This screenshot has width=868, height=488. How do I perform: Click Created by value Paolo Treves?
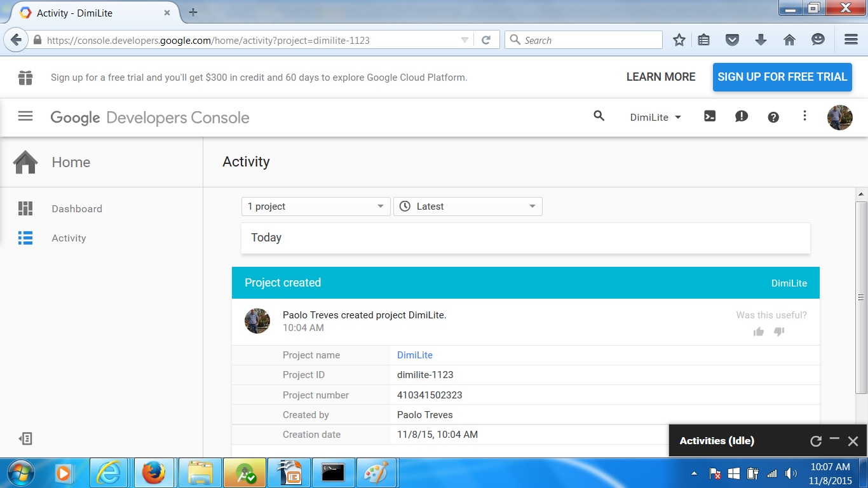(x=425, y=415)
